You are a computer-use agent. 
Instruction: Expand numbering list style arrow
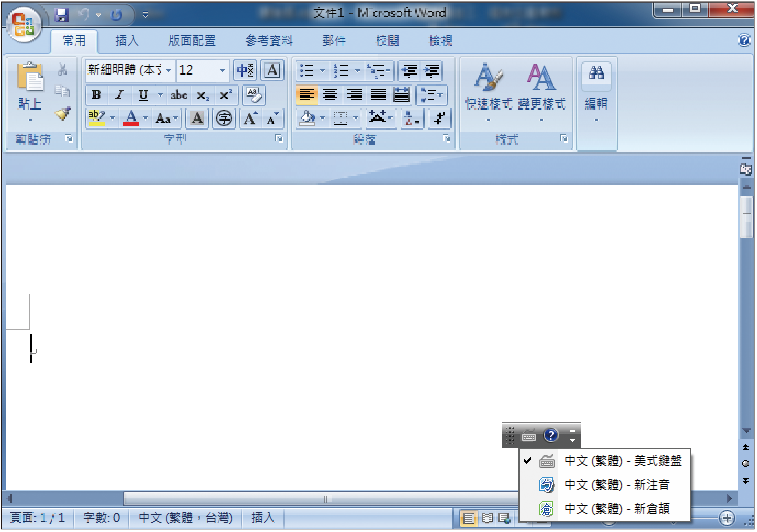click(358, 71)
